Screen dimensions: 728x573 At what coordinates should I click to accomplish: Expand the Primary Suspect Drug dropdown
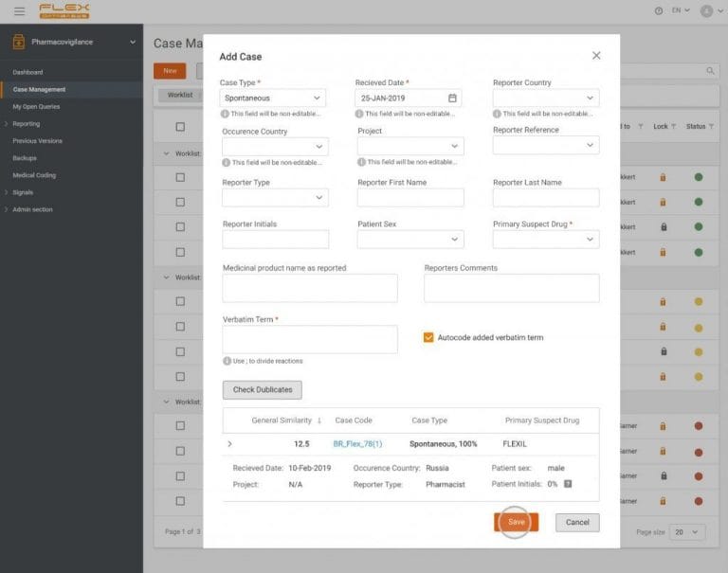[545, 240]
